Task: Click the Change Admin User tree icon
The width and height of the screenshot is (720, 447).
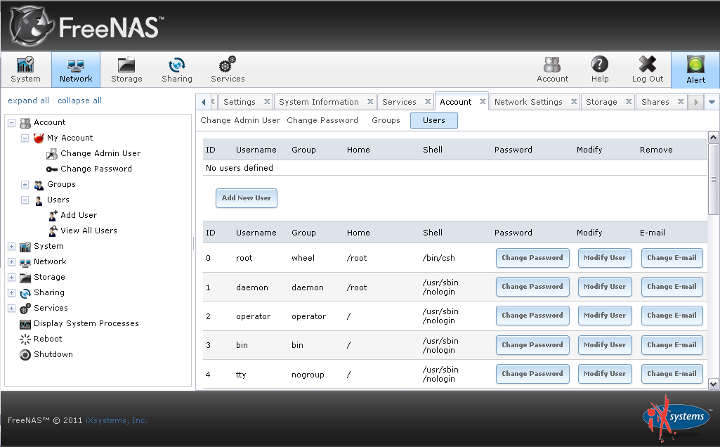Action: click(52, 153)
